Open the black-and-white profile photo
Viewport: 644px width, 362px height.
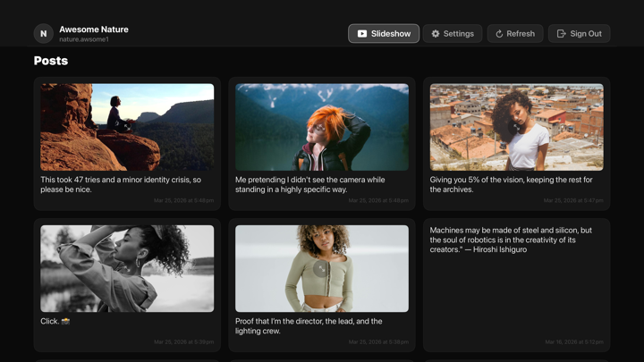pos(127,268)
